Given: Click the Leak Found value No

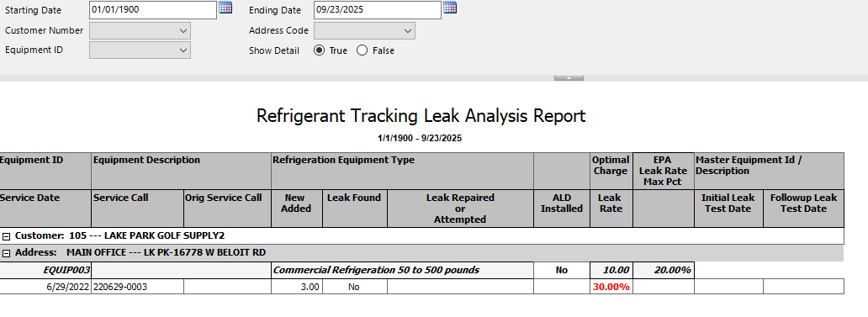Looking at the screenshot, I should tap(354, 287).
